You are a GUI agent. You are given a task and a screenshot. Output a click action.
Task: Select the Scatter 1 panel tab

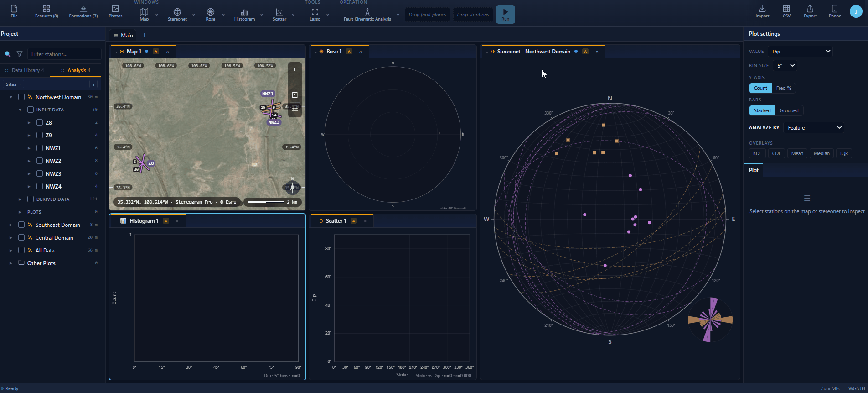[342, 221]
